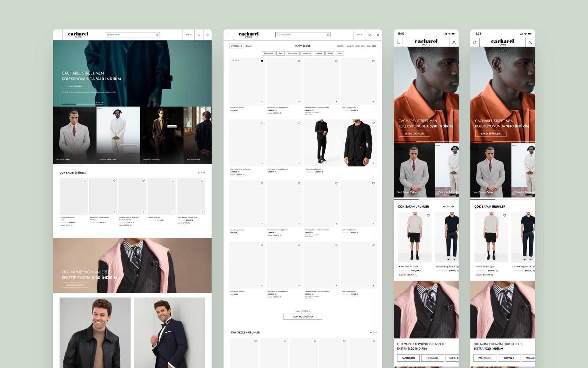Unfavorite the Kargo Bedava product with filled heart

point(262,61)
